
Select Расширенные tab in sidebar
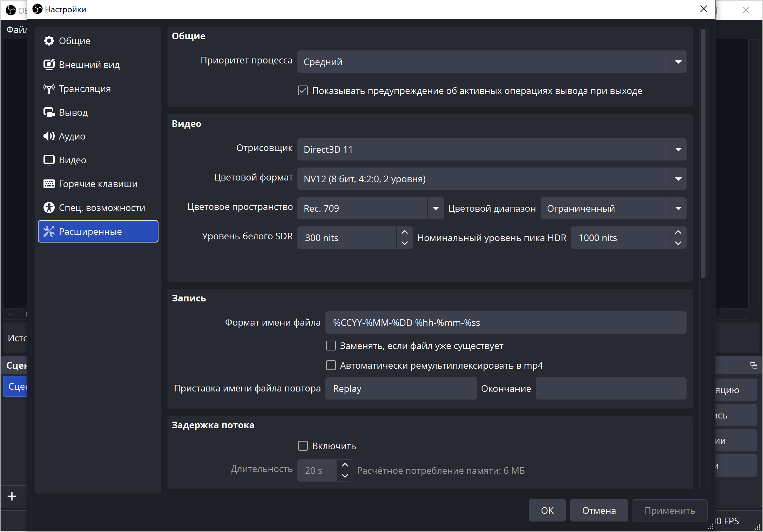click(x=98, y=232)
